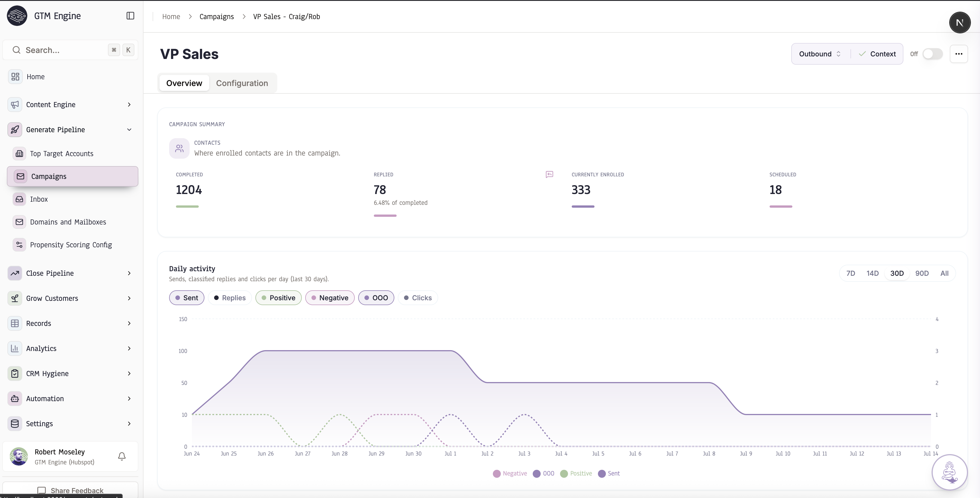
Task: Click the Analytics bar chart icon
Action: pos(15,348)
